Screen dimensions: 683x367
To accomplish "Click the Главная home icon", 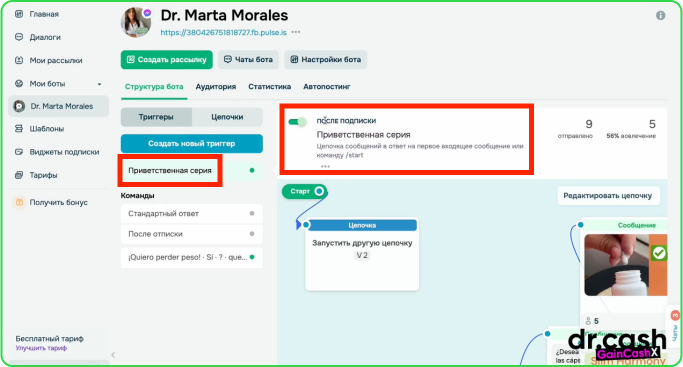I will coord(19,14).
